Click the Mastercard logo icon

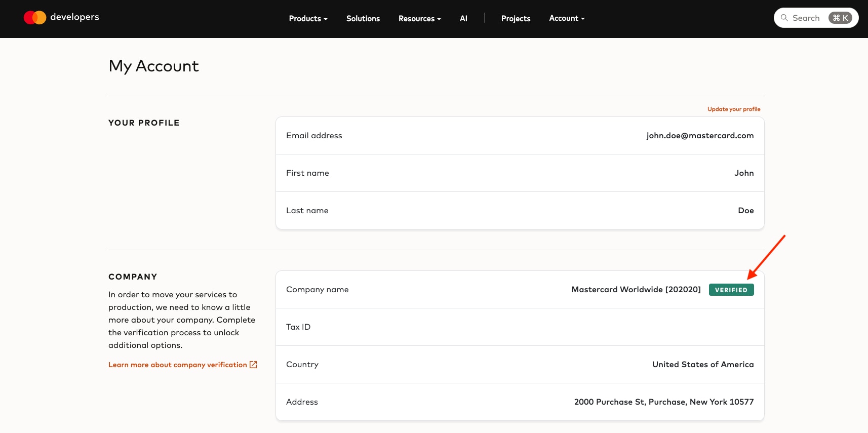[x=35, y=18]
